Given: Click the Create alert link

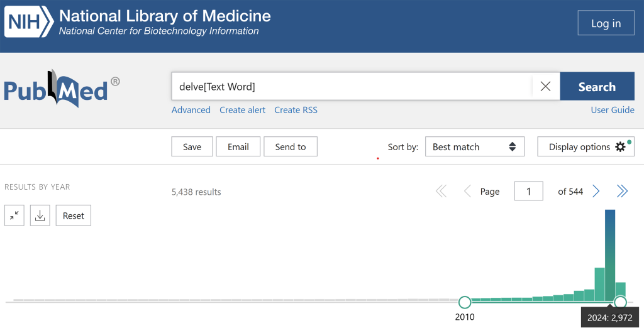Looking at the screenshot, I should [242, 110].
